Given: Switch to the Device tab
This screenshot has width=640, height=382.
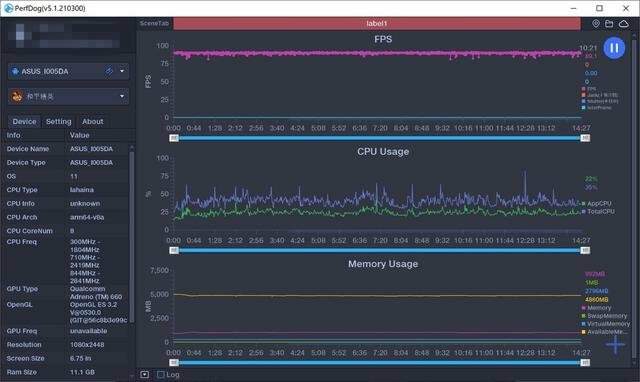Looking at the screenshot, I should tap(24, 121).
